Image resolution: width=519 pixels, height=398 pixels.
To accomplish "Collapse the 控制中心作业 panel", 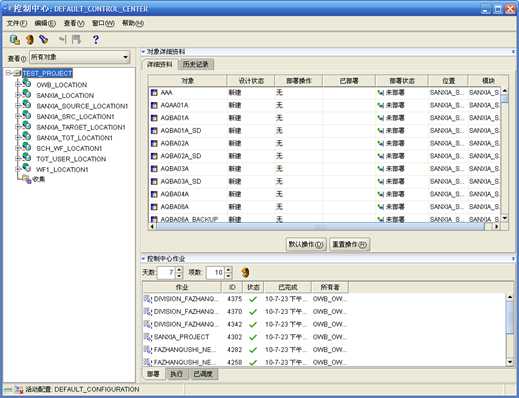I will coord(143,259).
